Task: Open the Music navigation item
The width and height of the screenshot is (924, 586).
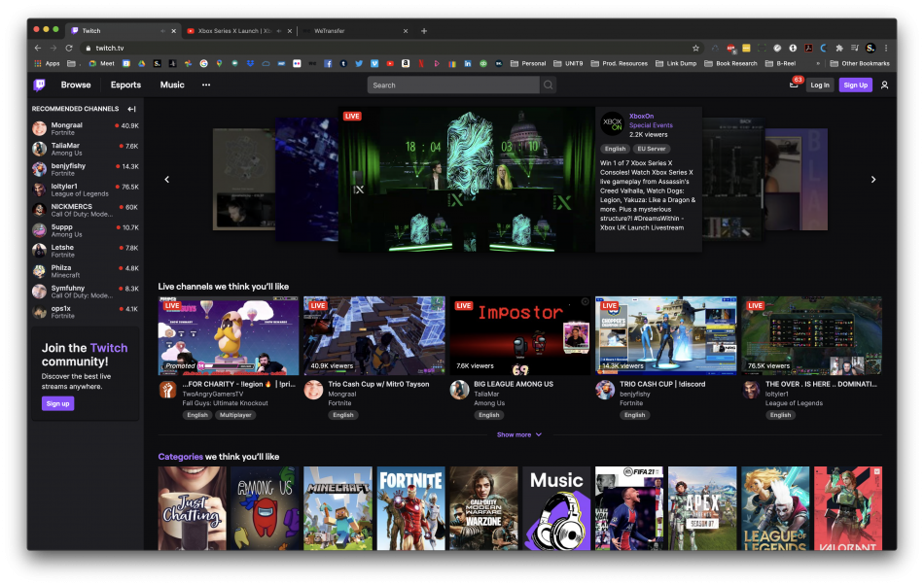Action: (172, 85)
